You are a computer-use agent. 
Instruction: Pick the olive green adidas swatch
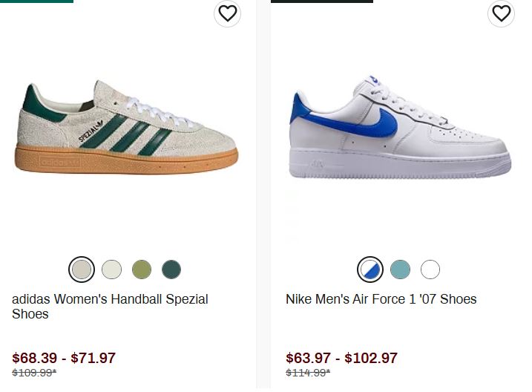coord(142,269)
